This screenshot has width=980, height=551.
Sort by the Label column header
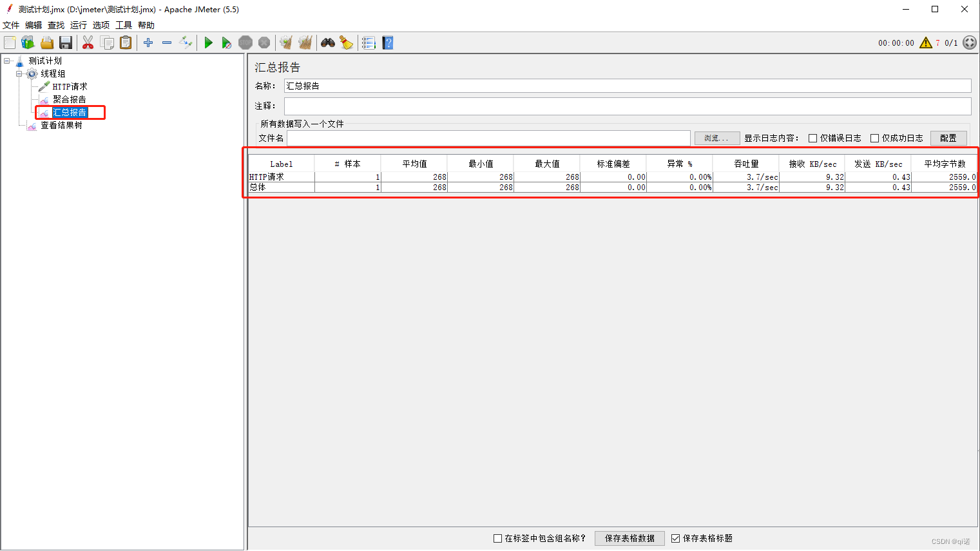click(282, 164)
